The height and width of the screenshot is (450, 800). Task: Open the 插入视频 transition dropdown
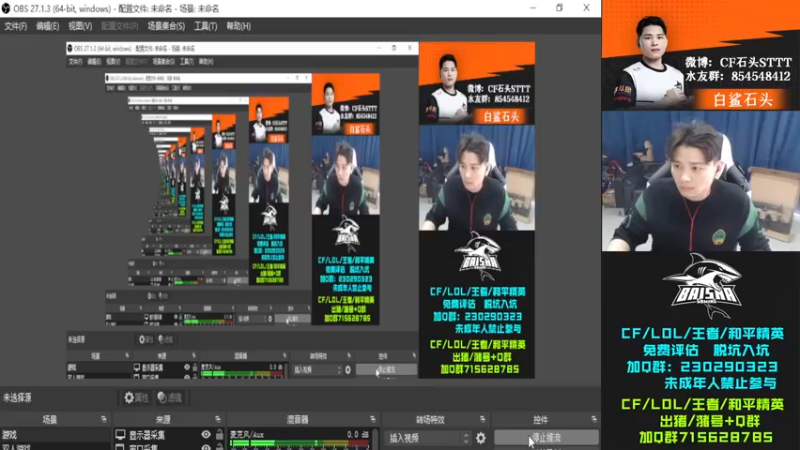pos(428,438)
